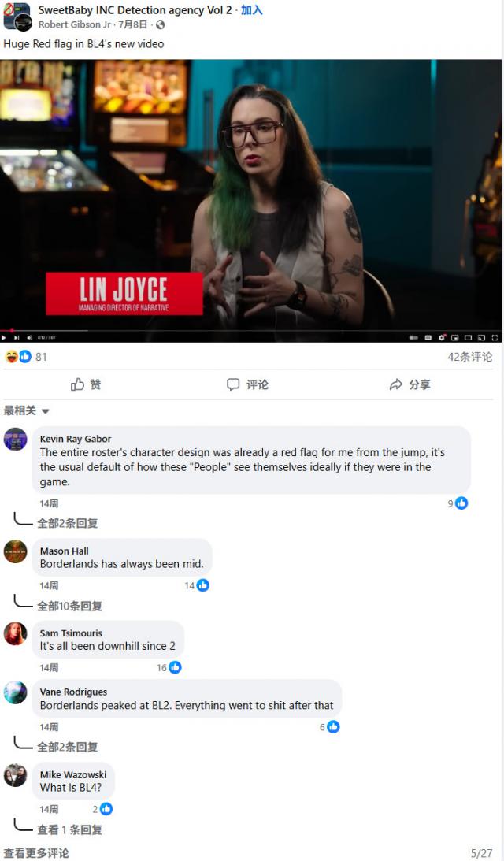Play the video with the play icon

point(4,338)
